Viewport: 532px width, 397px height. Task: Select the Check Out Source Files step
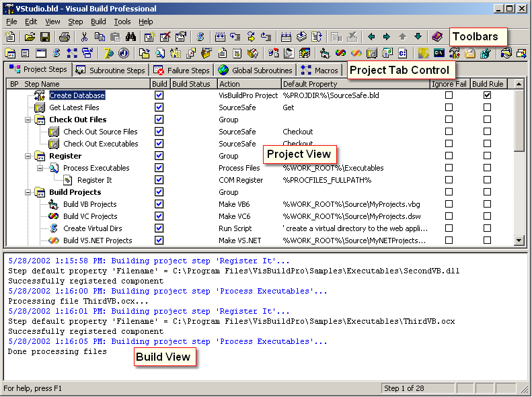click(100, 132)
